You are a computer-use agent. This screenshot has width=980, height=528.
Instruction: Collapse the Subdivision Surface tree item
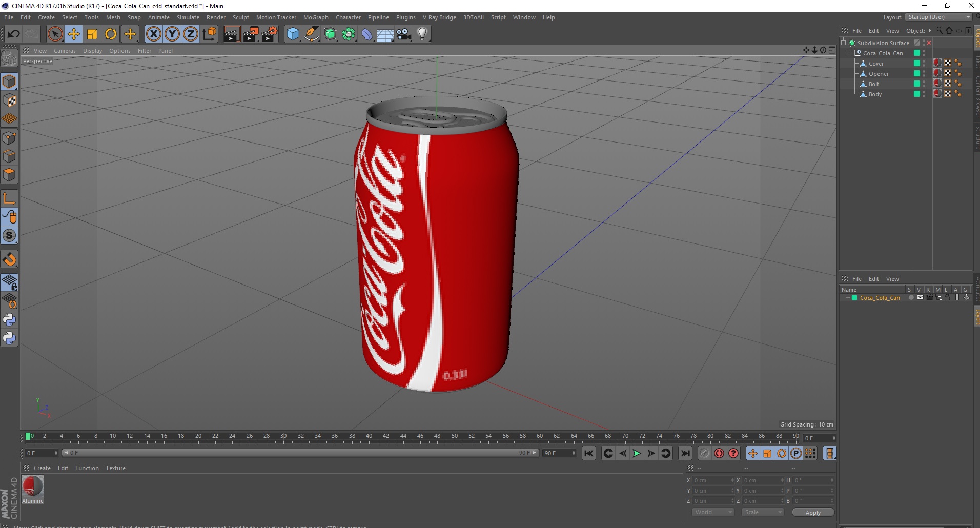click(x=844, y=43)
